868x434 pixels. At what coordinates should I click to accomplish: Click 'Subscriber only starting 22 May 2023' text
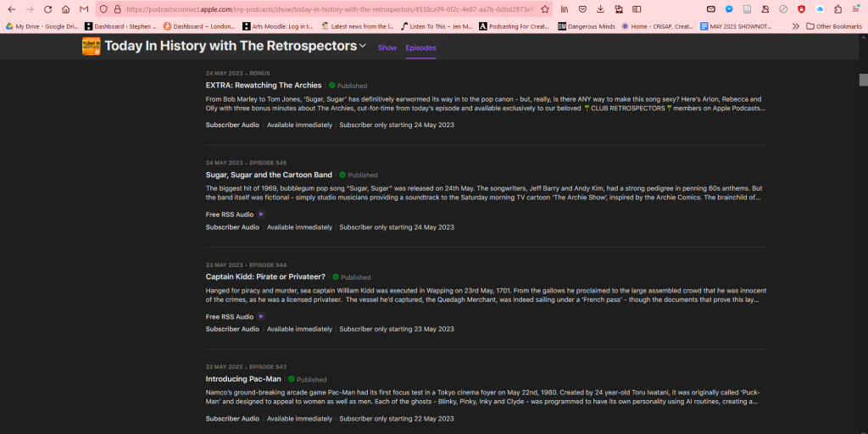coord(397,419)
